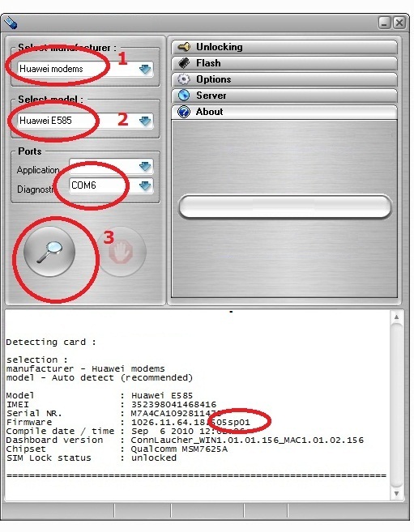Switch to the Flash section

coord(284,63)
